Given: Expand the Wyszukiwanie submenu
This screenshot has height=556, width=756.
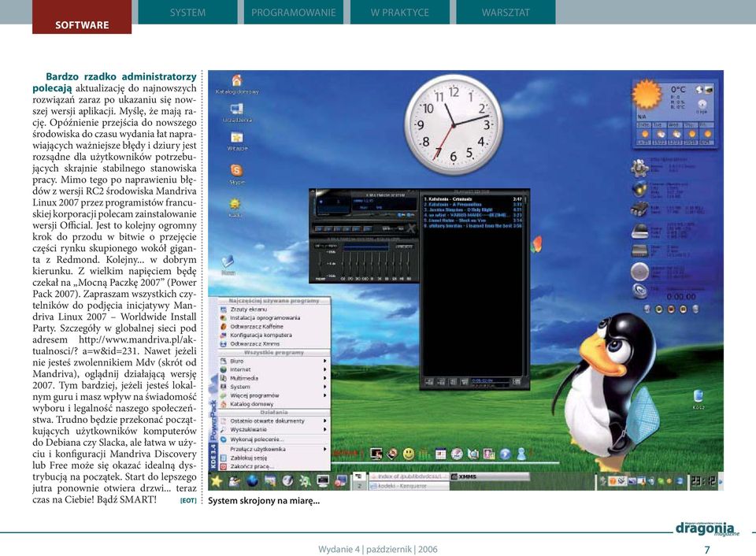Looking at the screenshot, I should point(274,429).
